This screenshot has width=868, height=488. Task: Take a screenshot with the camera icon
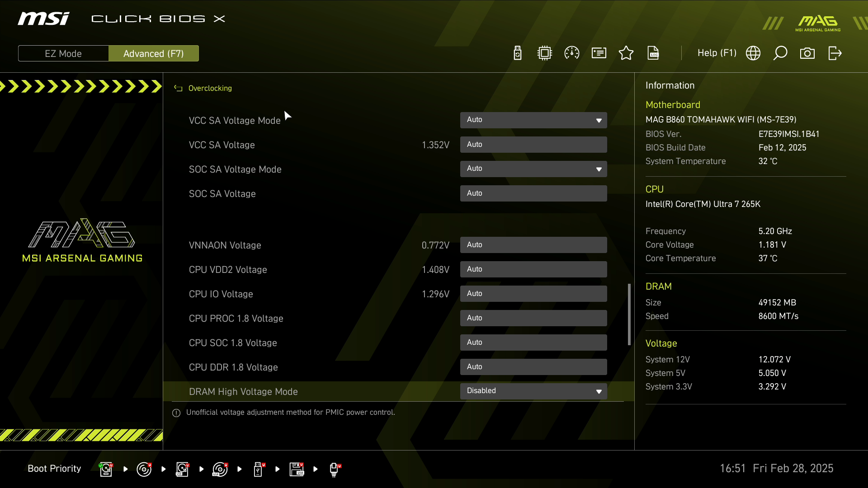pos(807,53)
